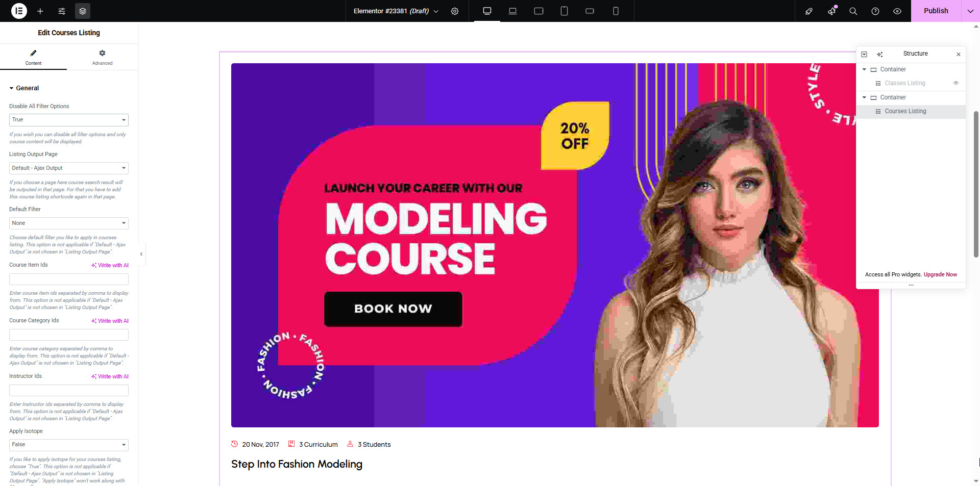Follow the Upgrade Now link

coord(940,274)
